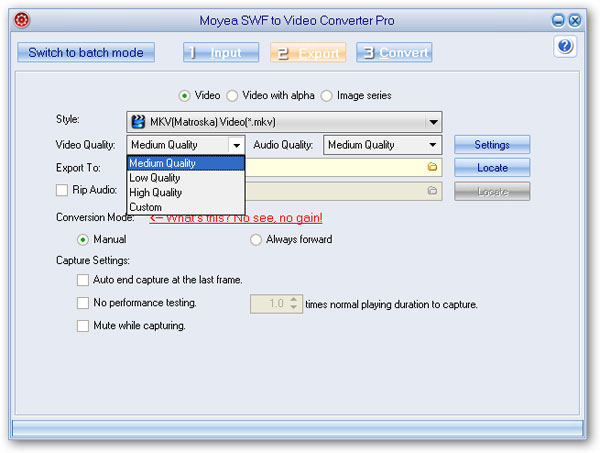Check Mute while capturing
The width and height of the screenshot is (600, 453).
pyautogui.click(x=83, y=326)
